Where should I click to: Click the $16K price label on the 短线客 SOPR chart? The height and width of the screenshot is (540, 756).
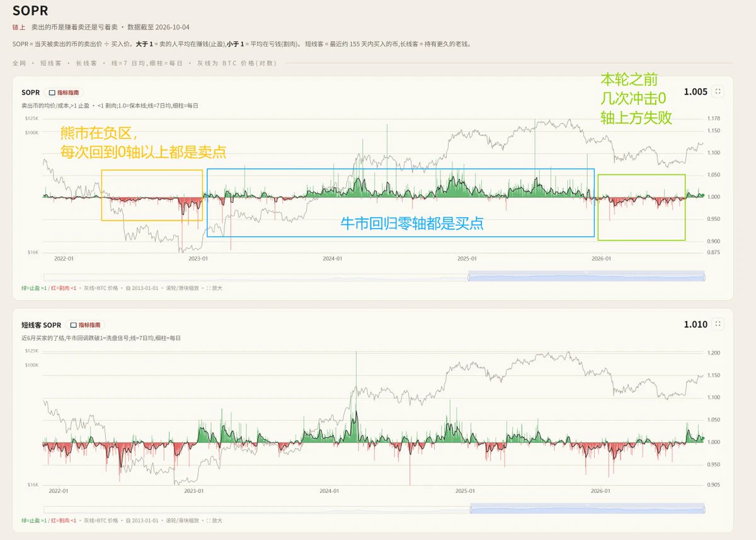tap(33, 485)
